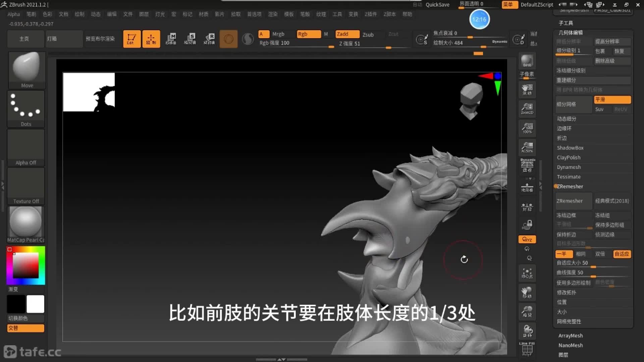Toggle the Rgb mode button
This screenshot has height=362, width=644.
click(x=308, y=34)
